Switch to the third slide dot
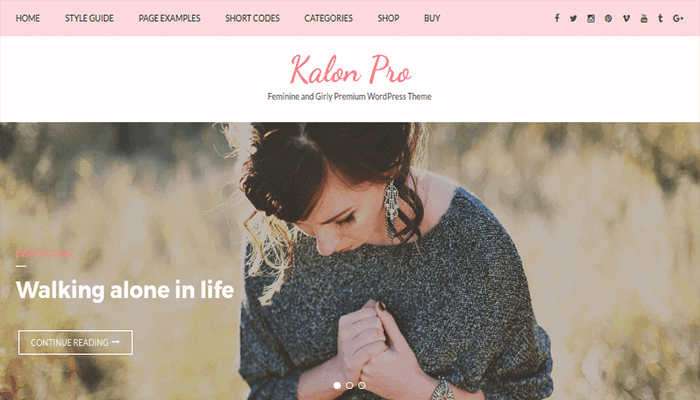 [x=362, y=385]
